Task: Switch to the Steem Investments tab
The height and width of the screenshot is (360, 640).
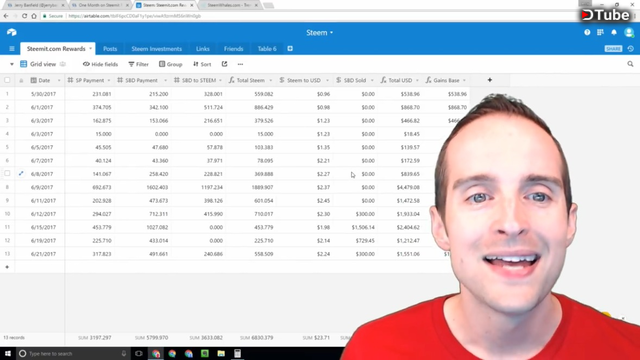Action: click(x=156, y=49)
